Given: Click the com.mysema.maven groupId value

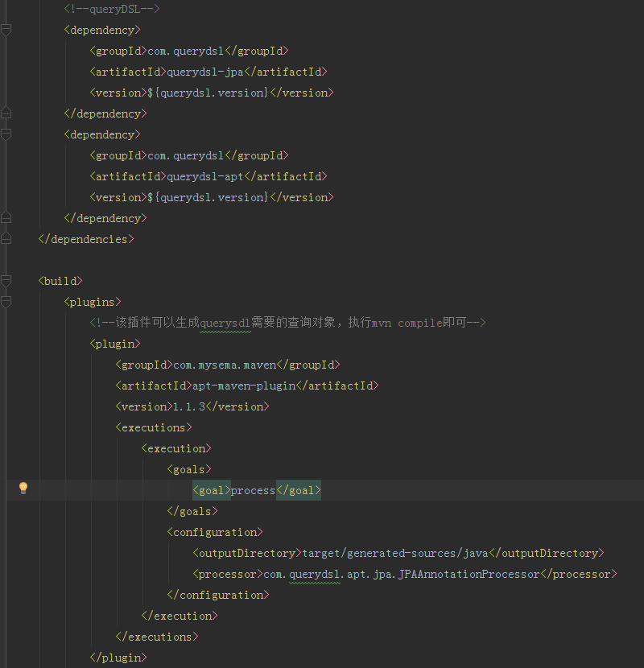Looking at the screenshot, I should coord(225,365).
